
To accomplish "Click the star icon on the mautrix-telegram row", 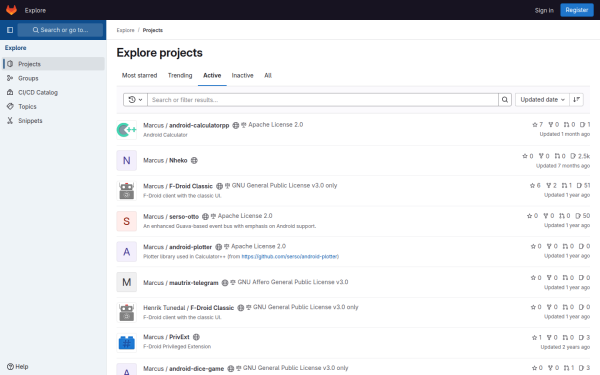I will tap(533, 277).
